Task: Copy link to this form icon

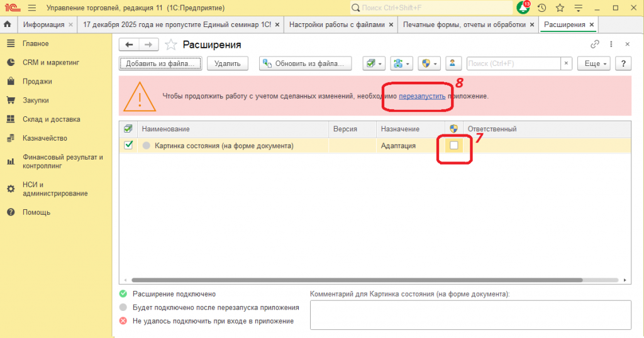Action: (x=595, y=45)
